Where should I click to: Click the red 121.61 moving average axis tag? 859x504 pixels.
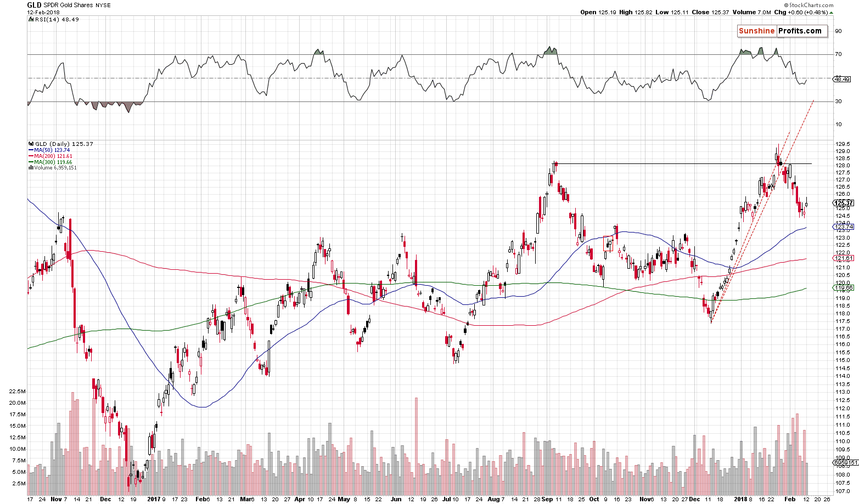(x=844, y=258)
